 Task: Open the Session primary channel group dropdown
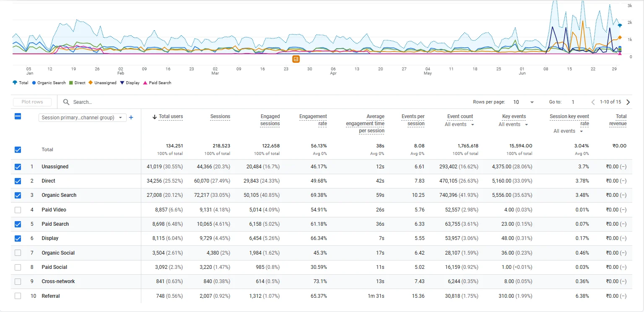point(82,118)
